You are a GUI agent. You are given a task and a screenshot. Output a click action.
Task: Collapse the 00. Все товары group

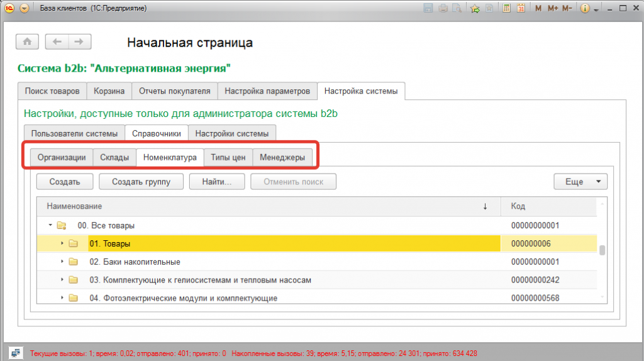tap(50, 225)
